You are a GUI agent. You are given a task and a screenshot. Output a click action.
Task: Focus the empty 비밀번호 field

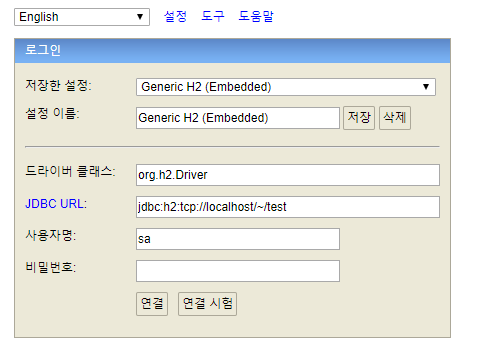tap(238, 271)
